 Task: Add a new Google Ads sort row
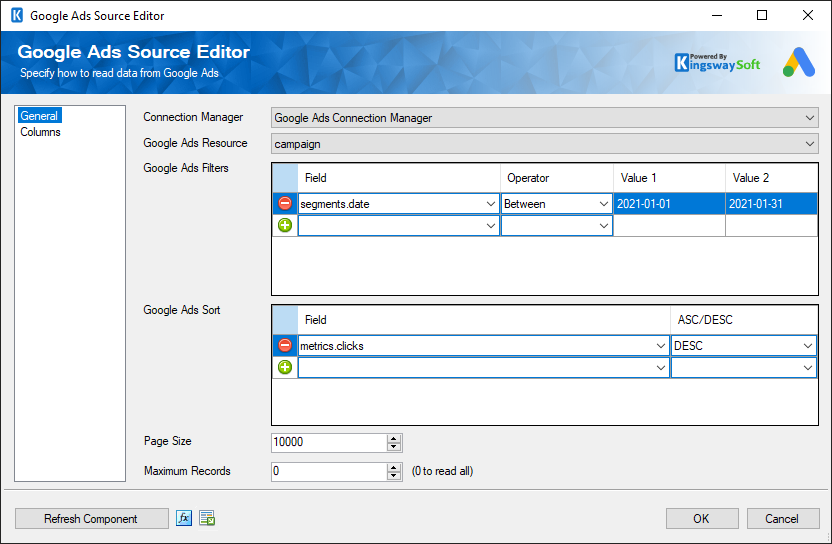pyautogui.click(x=285, y=367)
